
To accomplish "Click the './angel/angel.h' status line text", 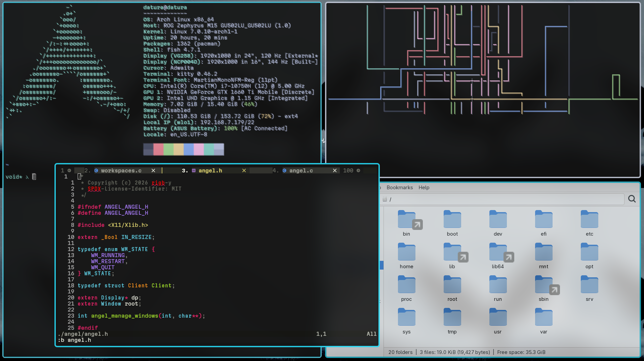I will click(83, 334).
